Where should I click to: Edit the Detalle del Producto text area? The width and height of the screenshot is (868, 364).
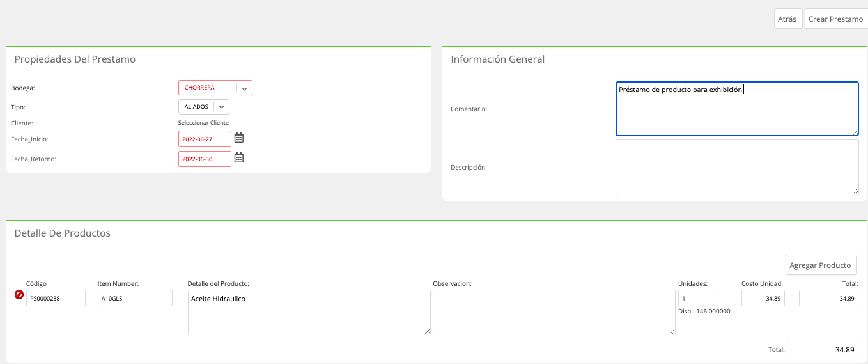coord(309,312)
